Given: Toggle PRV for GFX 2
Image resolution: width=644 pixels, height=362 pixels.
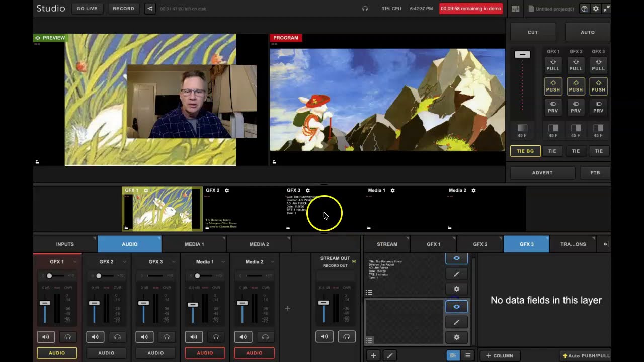Looking at the screenshot, I should coord(576,107).
